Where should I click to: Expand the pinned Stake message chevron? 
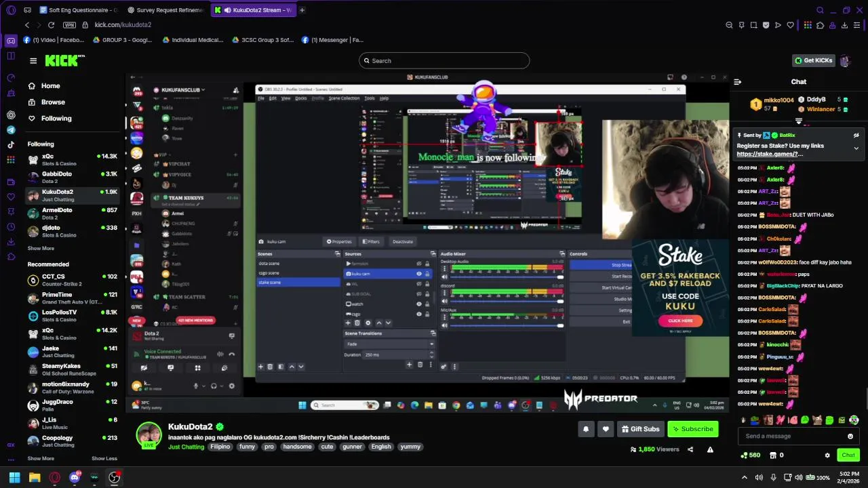pyautogui.click(x=856, y=148)
